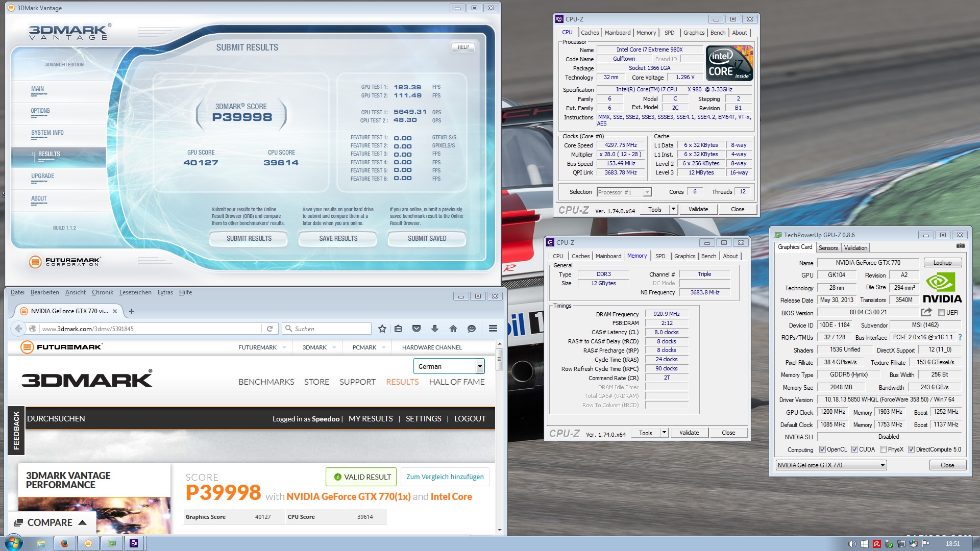Click the SAVE RESULTS button
Viewport: 980px width, 551px height.
pyautogui.click(x=338, y=238)
